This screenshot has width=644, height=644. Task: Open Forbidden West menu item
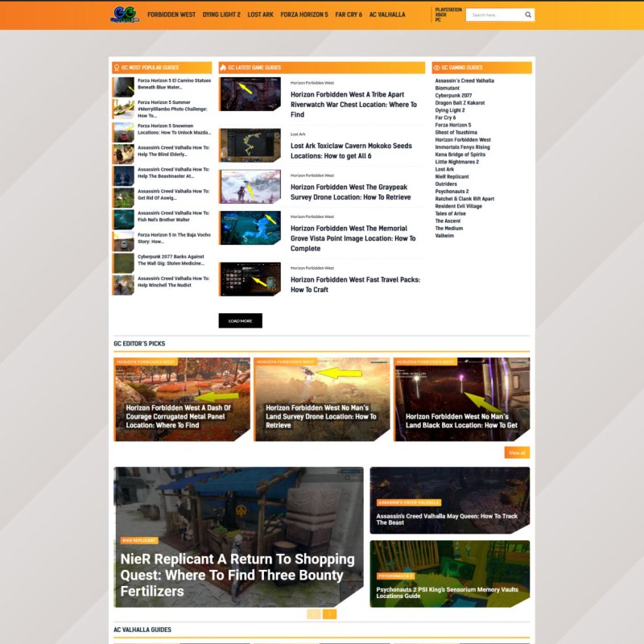pyautogui.click(x=171, y=14)
